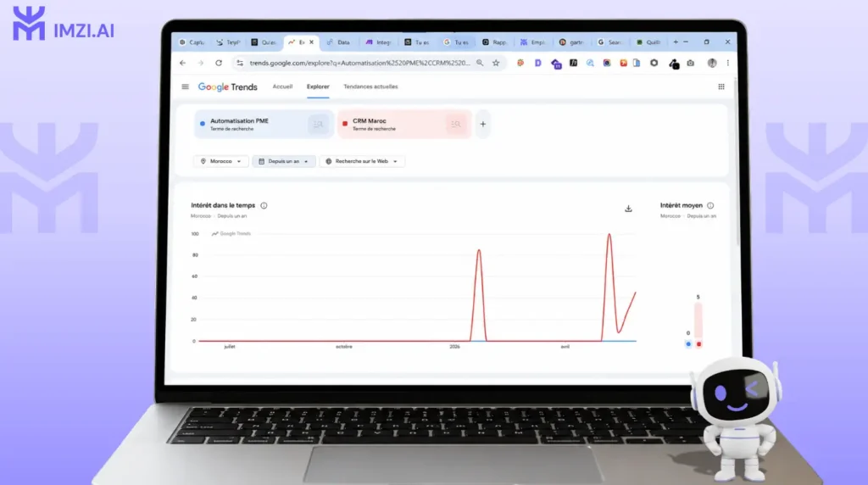868x485 pixels.
Task: Click the compare icon in Automatisation PME chip
Action: [x=319, y=125]
